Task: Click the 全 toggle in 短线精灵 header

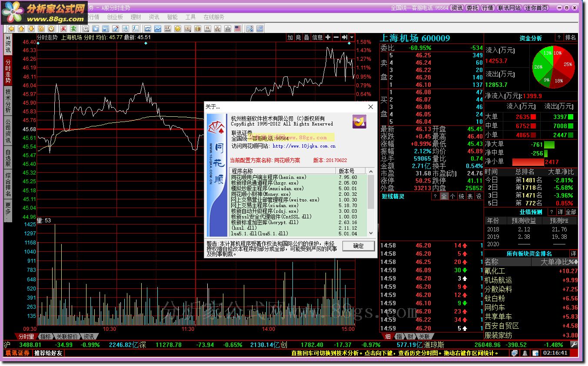Action: click(x=444, y=196)
